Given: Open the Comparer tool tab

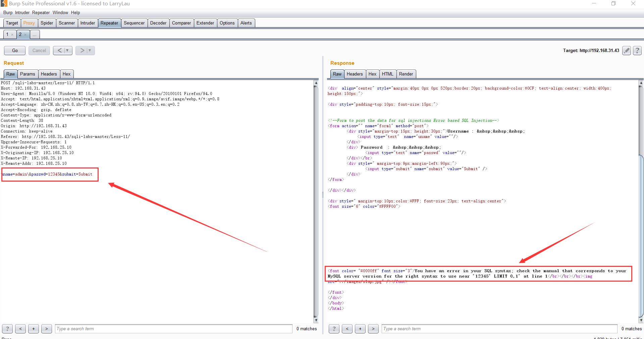Looking at the screenshot, I should click(181, 23).
